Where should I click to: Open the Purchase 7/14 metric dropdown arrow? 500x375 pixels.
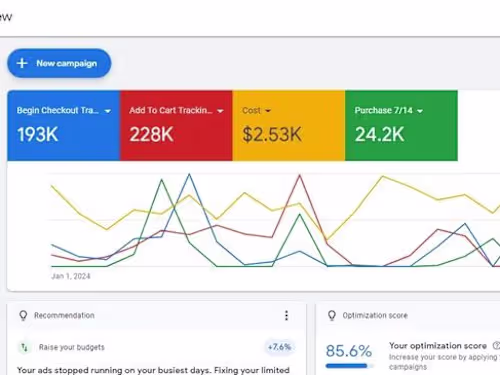point(420,111)
